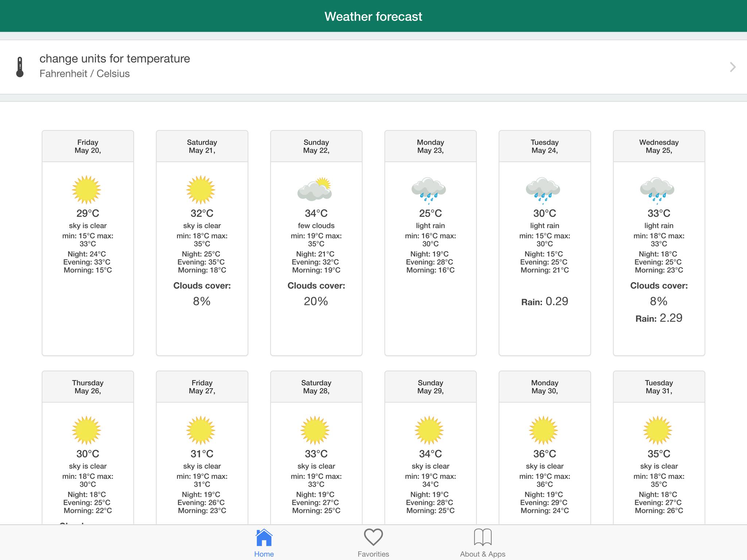
Task: Tap the sun icon for Saturday May 21
Action: click(201, 190)
